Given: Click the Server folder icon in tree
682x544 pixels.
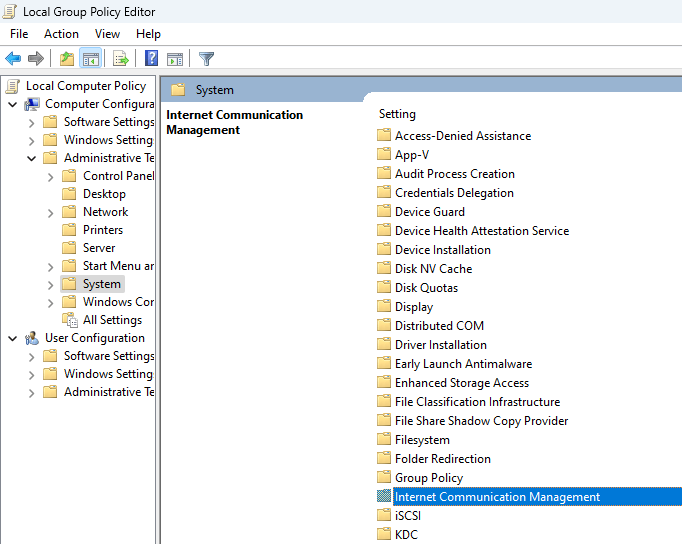Looking at the screenshot, I should coord(69,248).
